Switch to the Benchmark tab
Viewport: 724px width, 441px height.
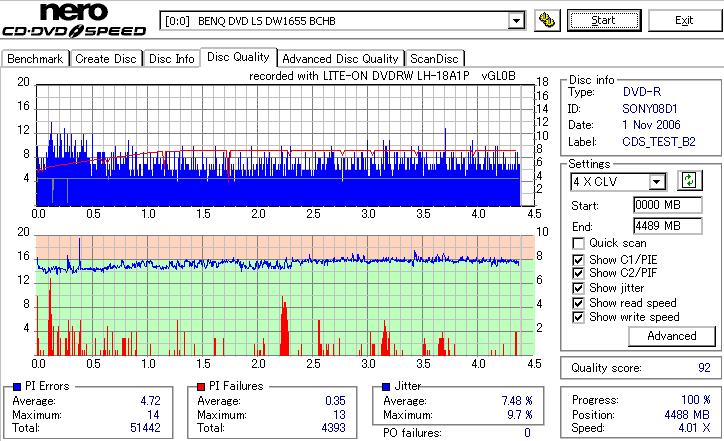(35, 59)
